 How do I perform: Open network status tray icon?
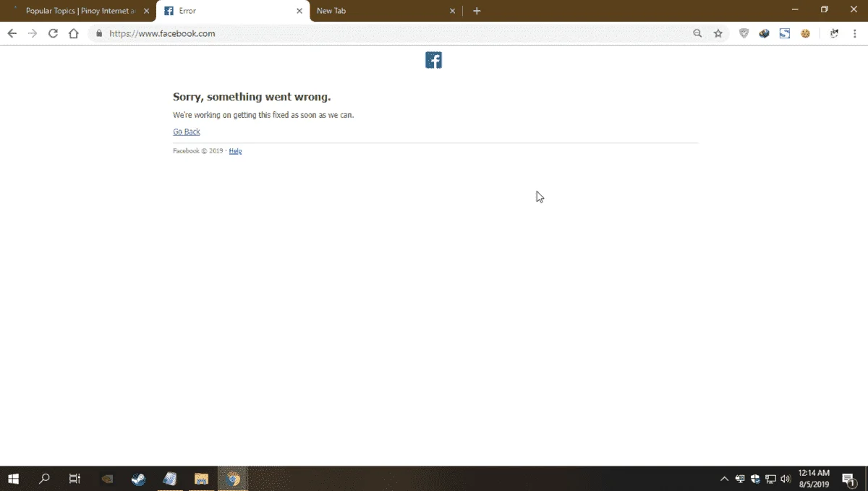pyautogui.click(x=771, y=479)
